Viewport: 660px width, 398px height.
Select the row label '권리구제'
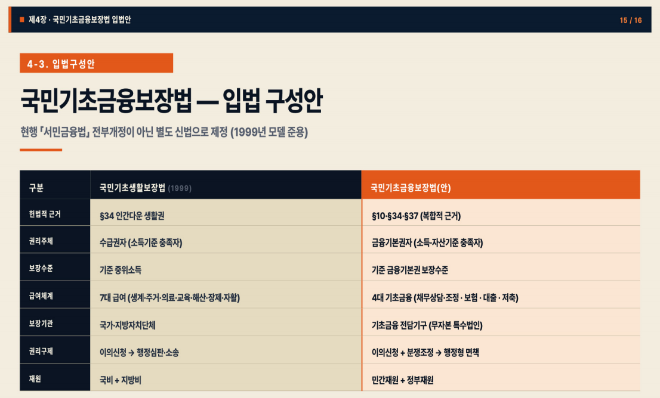coord(55,350)
